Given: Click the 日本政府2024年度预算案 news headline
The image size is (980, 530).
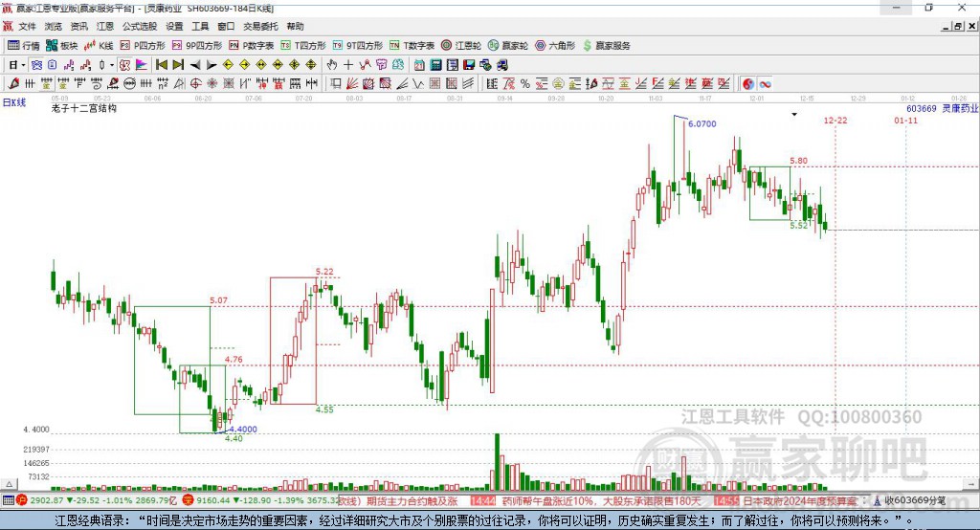Looking at the screenshot, I should [801, 500].
